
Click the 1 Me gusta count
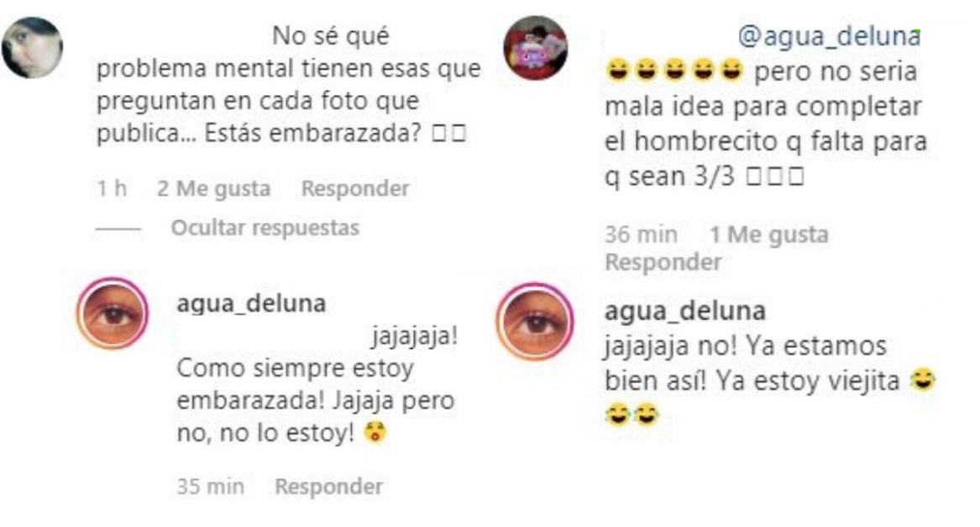tap(768, 235)
